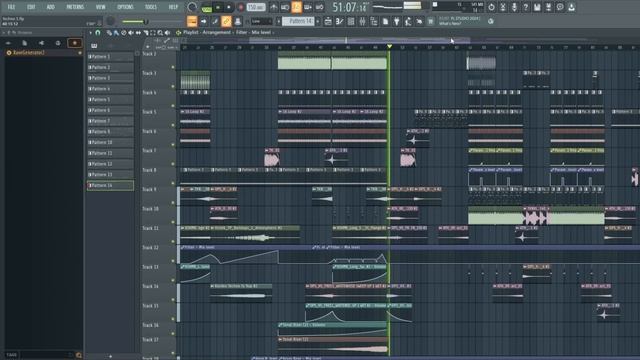
Task: Select Pattern 7 in the picker list
Action: point(110,121)
